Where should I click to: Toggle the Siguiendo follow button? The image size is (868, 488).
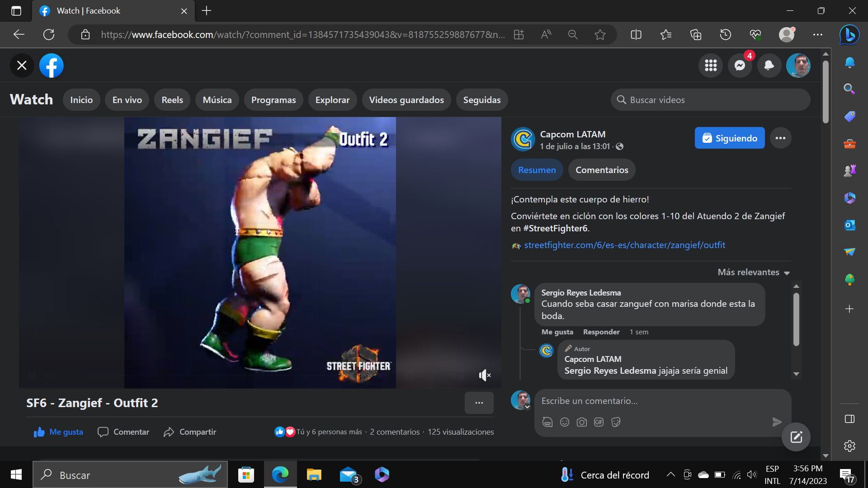729,138
